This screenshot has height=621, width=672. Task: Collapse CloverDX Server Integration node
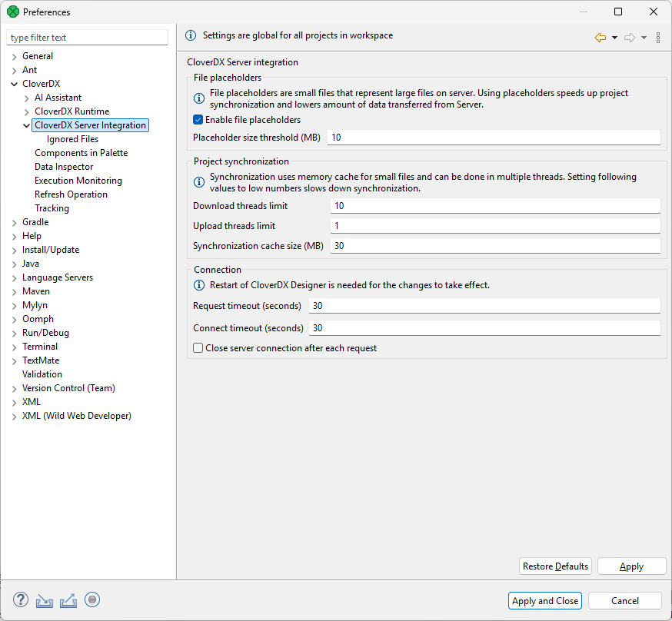click(27, 125)
